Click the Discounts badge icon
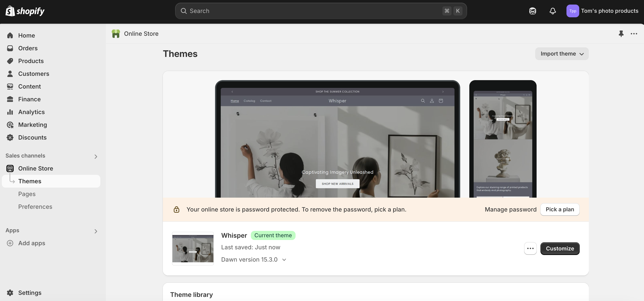The image size is (644, 301). (x=10, y=137)
